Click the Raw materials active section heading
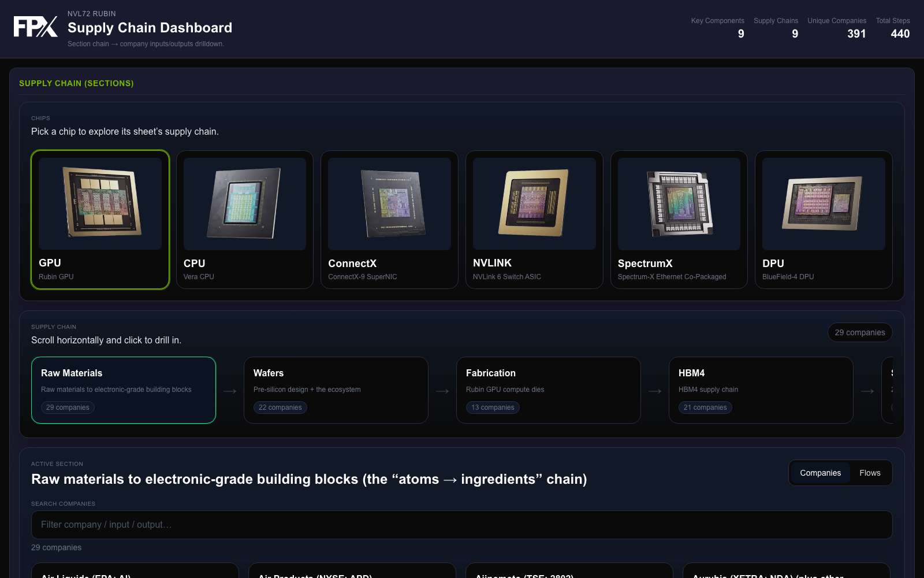Screen dimensions: 924x578 (309, 479)
